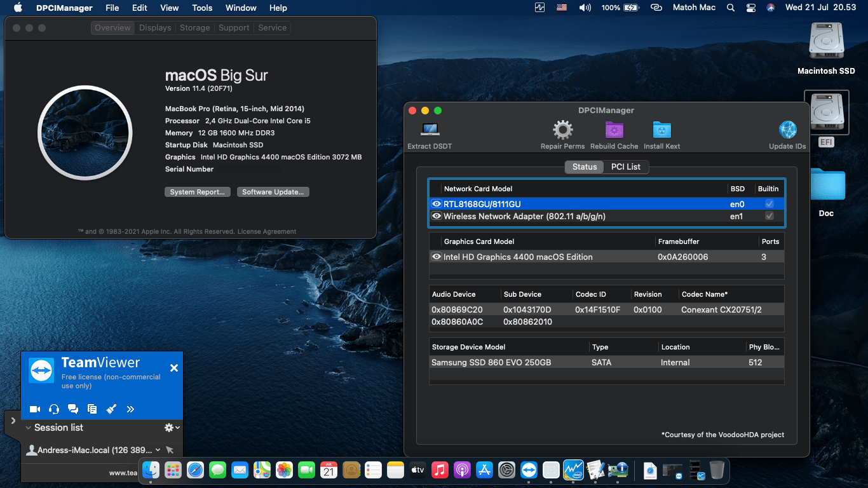Screen dimensions: 868x488
Task: Launch Safari from the dock
Action: click(195, 470)
